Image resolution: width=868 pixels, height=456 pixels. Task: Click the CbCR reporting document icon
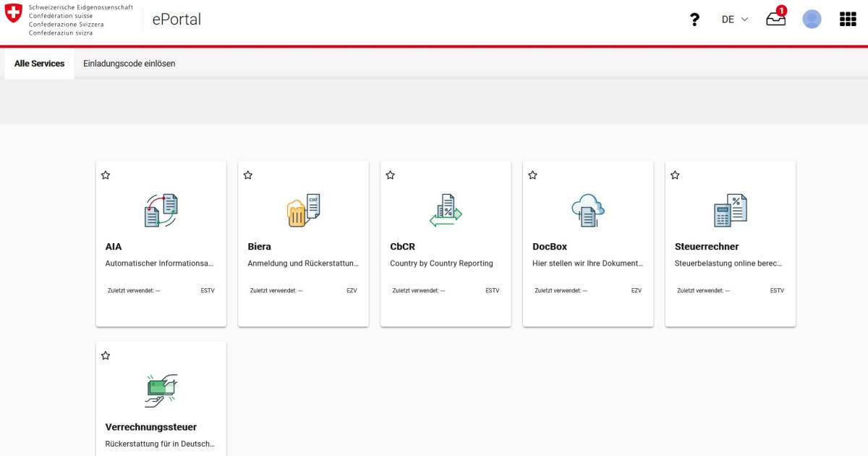[446, 209]
